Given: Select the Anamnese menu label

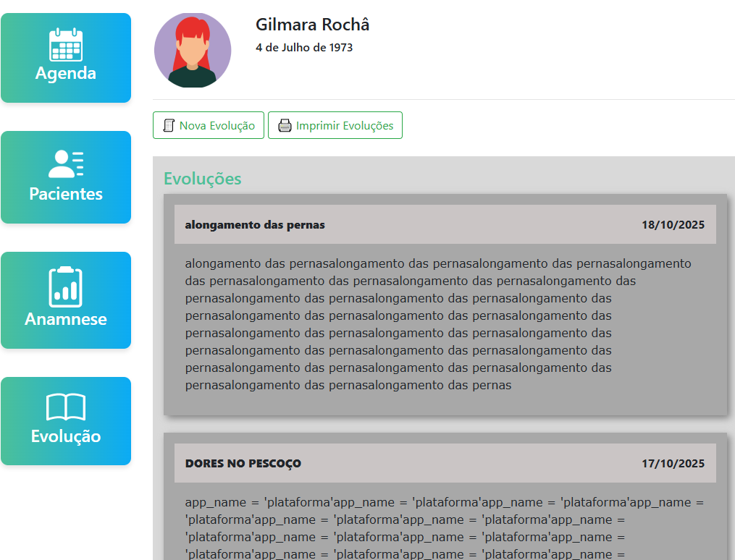Looking at the screenshot, I should (66, 319).
